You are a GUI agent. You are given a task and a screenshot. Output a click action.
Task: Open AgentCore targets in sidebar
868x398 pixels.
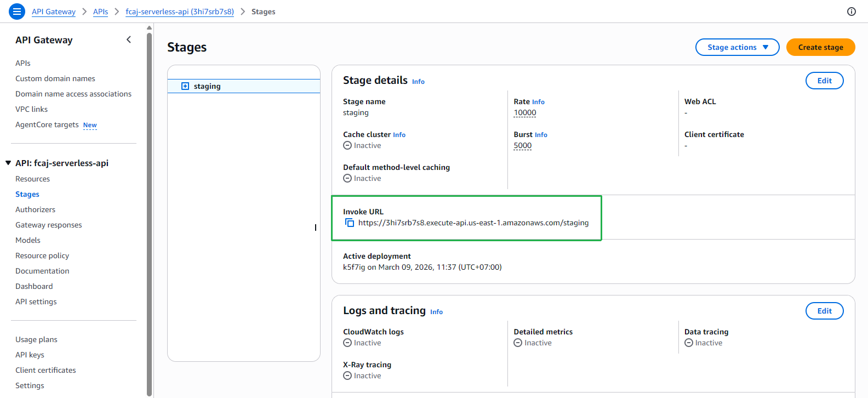coord(47,124)
